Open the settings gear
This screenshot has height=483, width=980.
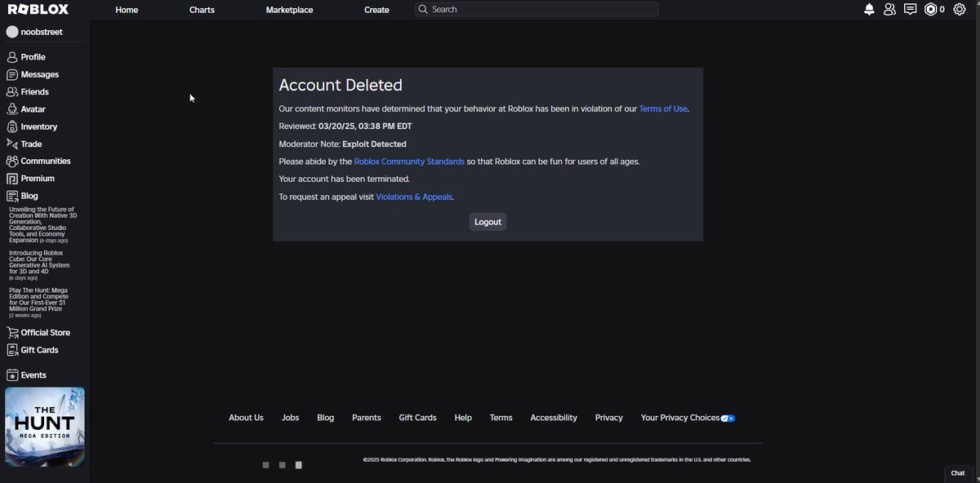point(960,10)
